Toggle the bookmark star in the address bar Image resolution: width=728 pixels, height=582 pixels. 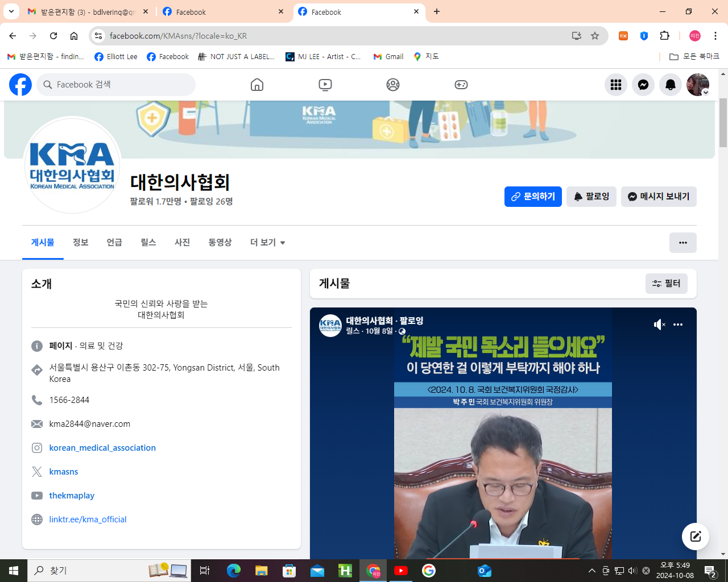[x=595, y=35]
